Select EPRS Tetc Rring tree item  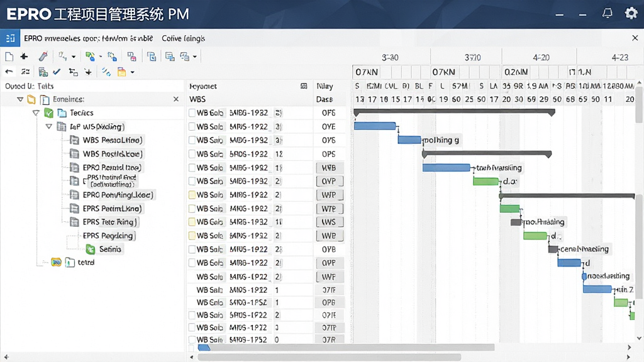109,222
